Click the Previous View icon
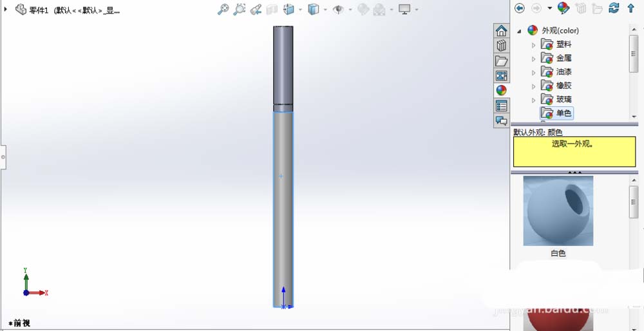 tap(256, 9)
